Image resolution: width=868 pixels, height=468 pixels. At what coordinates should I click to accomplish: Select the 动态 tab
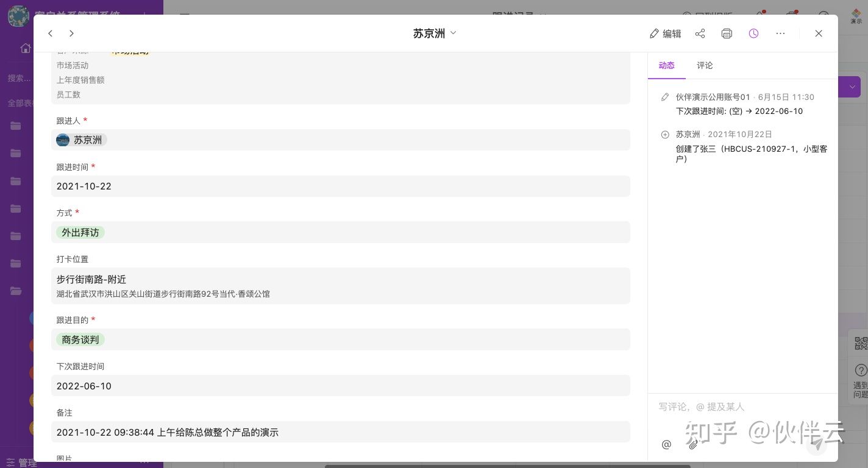pyautogui.click(x=666, y=65)
